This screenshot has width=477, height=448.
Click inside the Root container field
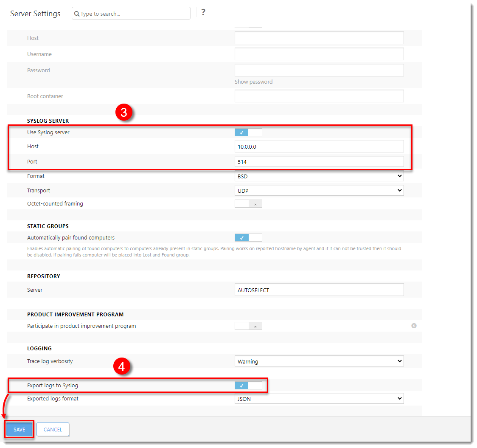[x=319, y=96]
